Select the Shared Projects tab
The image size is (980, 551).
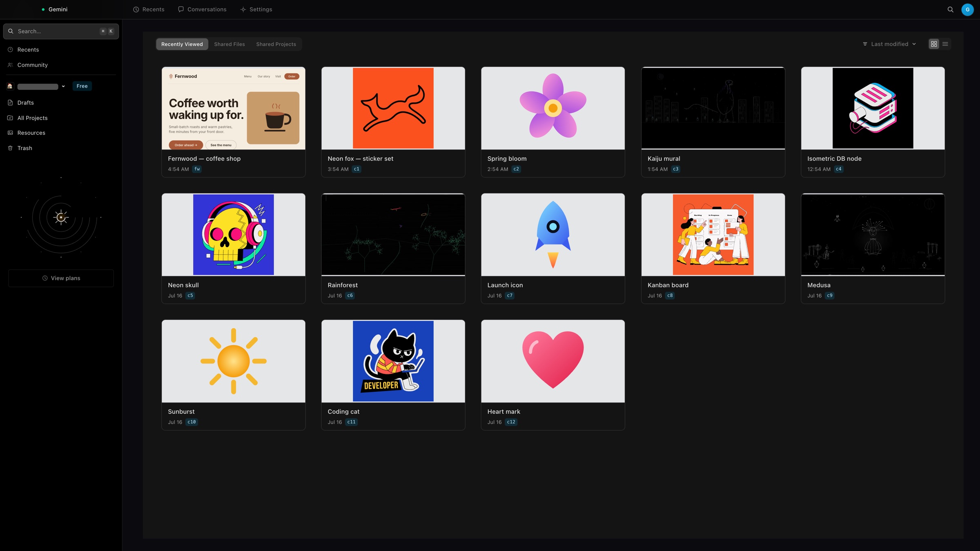click(x=276, y=44)
